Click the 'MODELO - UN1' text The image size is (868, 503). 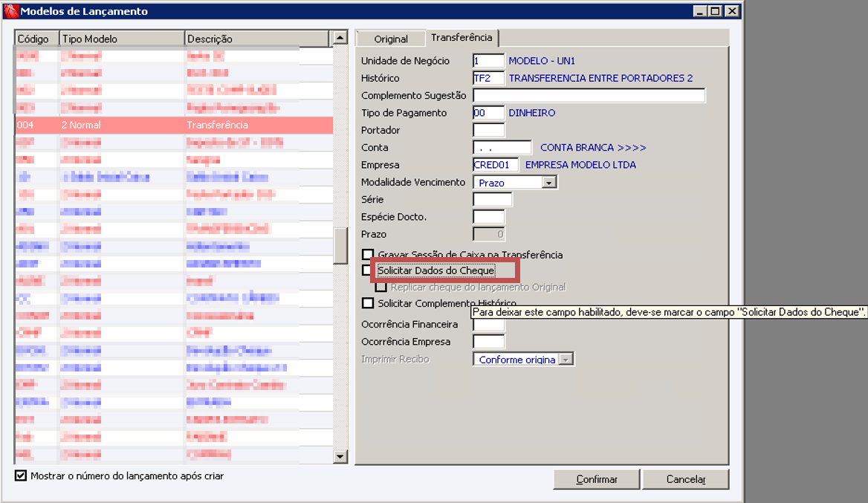coord(542,61)
